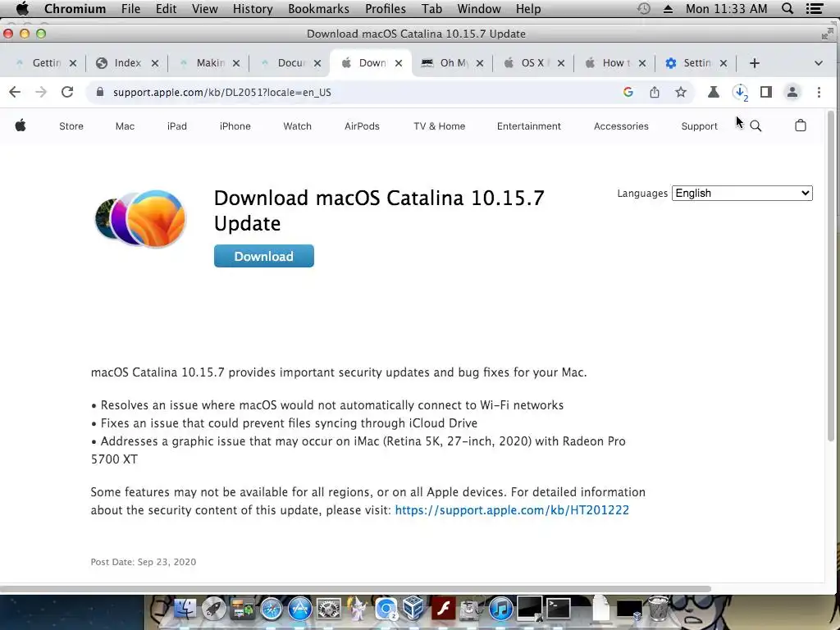Click the horizontal scrollbar at page bottom
Screen dimensions: 840x630
coord(356,589)
